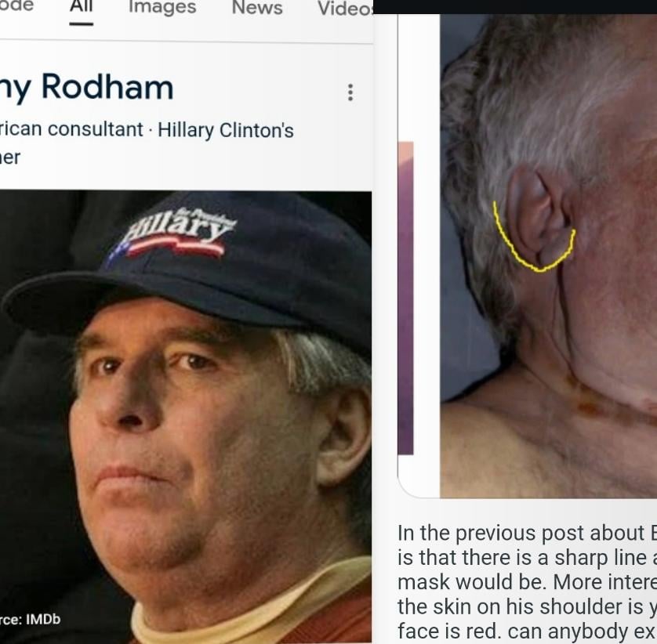Click the dark bar above the post
Screen dimensions: 657x644
coord(515,7)
